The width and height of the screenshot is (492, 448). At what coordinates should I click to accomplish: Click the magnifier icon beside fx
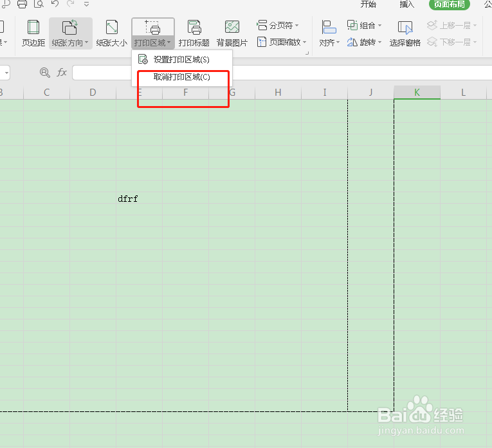point(45,73)
